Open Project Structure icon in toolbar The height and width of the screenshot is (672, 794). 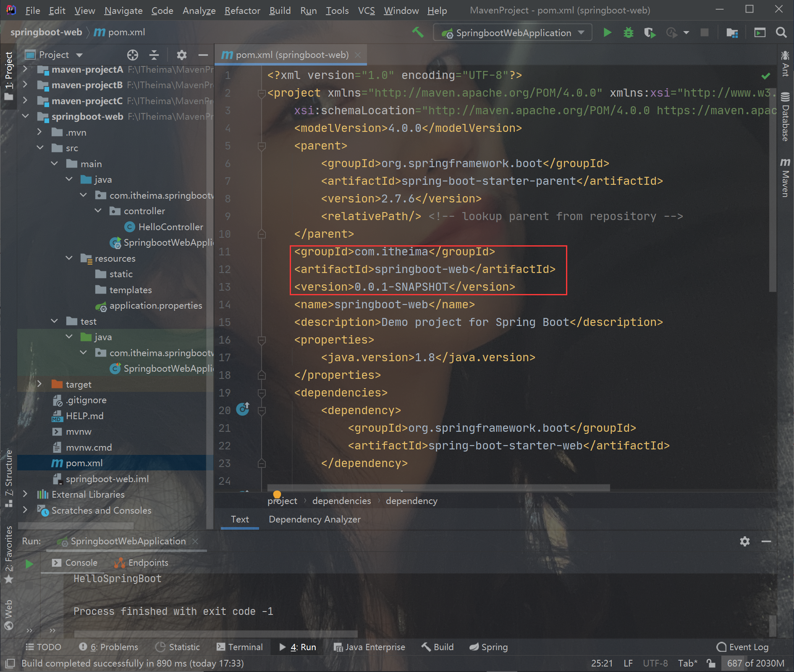coord(732,32)
